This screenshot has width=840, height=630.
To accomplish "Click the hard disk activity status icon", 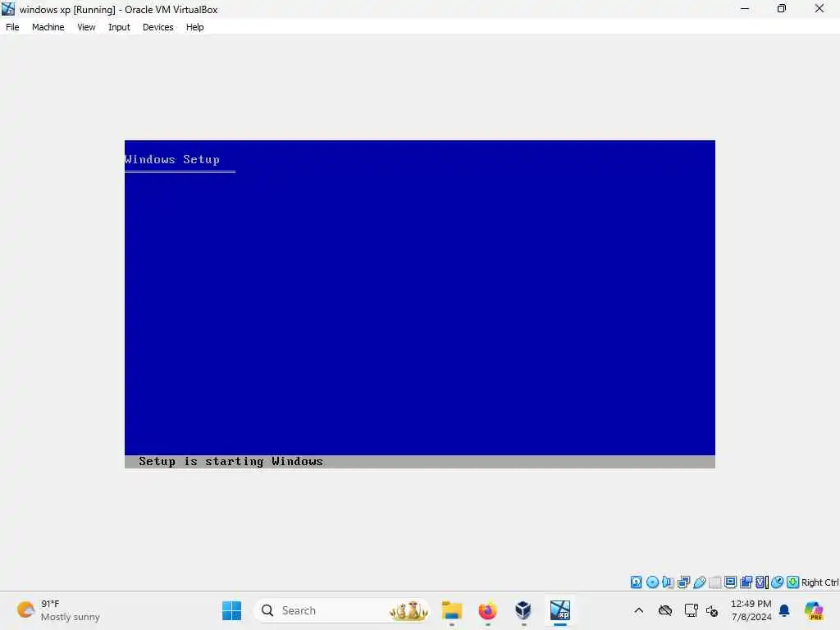I will (x=636, y=582).
